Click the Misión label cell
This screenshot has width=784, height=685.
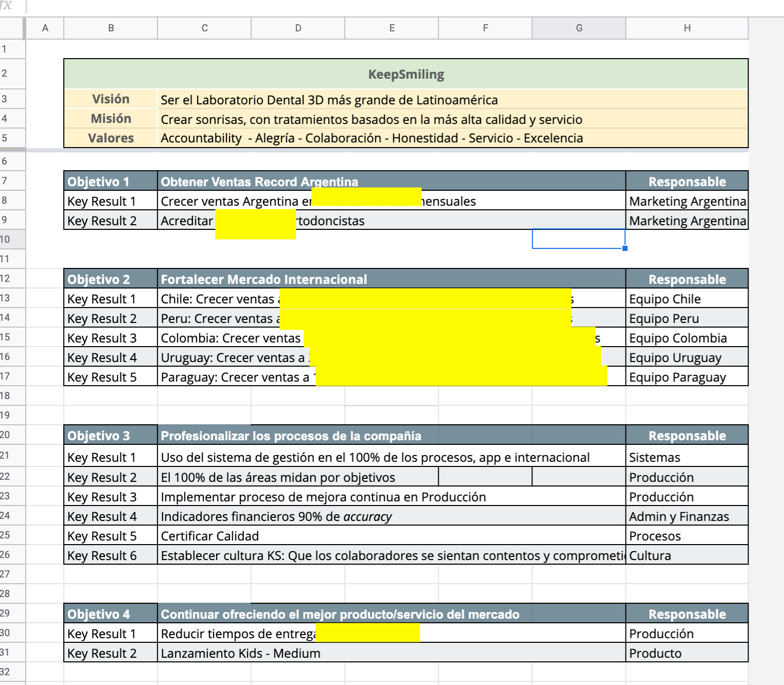point(111,118)
